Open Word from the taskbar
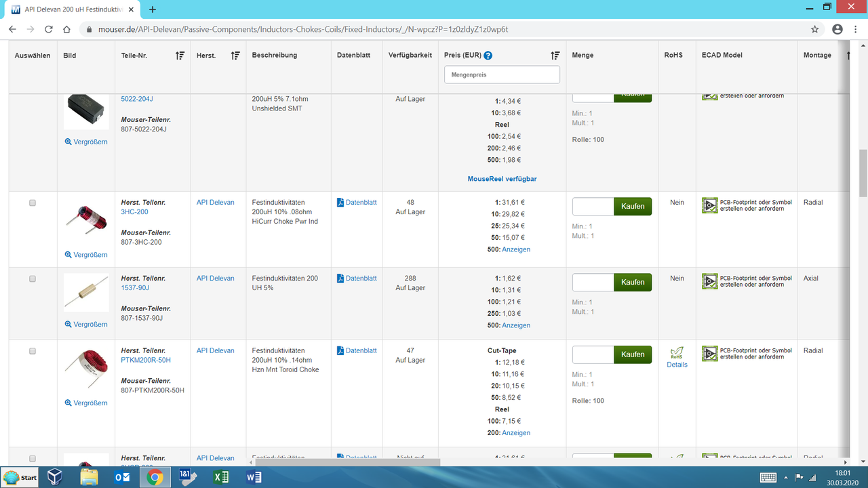This screenshot has width=868, height=488. (x=252, y=476)
